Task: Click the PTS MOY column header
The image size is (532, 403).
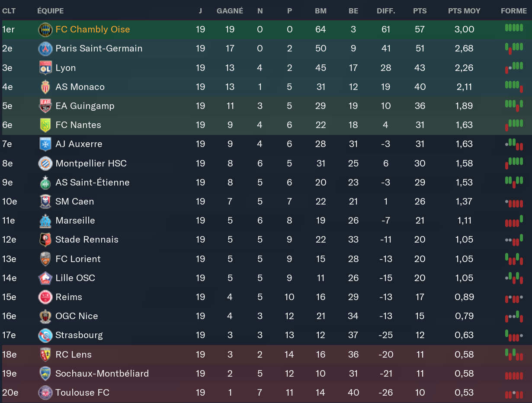Action: (464, 11)
